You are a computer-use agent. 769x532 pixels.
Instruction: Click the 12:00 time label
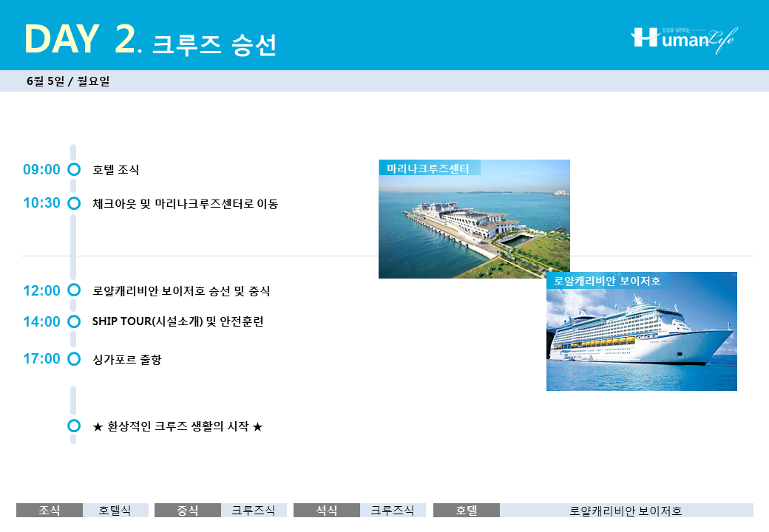click(x=41, y=290)
